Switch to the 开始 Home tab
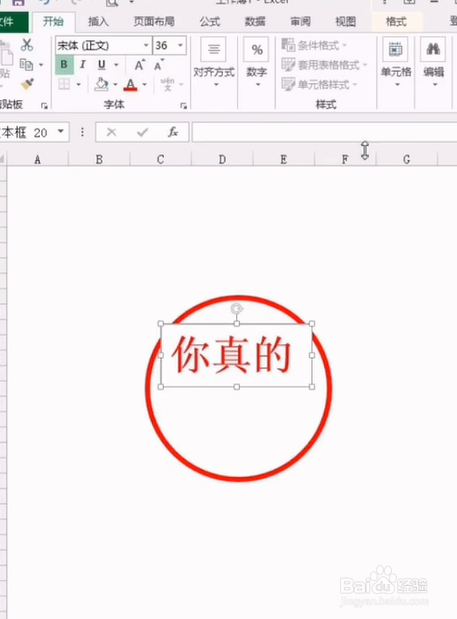The image size is (457, 619). 53,21
